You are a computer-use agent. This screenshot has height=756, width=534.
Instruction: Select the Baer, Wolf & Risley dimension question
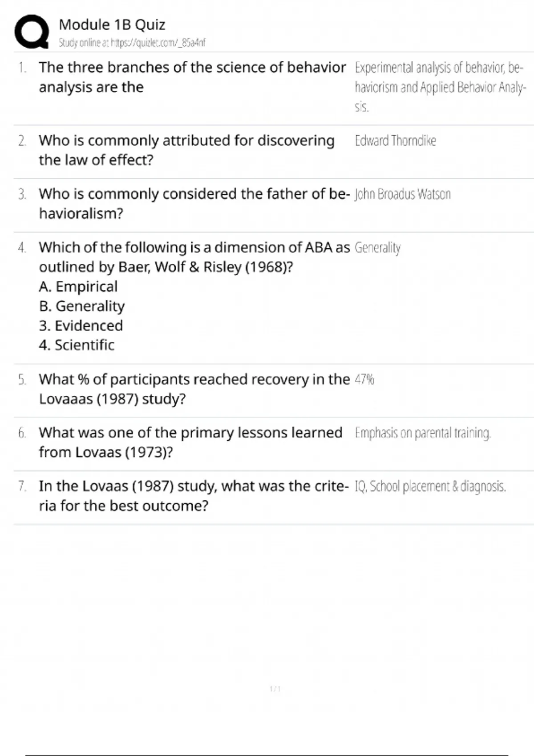pos(194,257)
